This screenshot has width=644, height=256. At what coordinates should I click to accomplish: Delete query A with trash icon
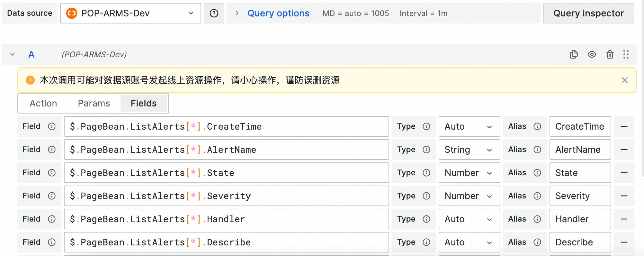point(610,54)
